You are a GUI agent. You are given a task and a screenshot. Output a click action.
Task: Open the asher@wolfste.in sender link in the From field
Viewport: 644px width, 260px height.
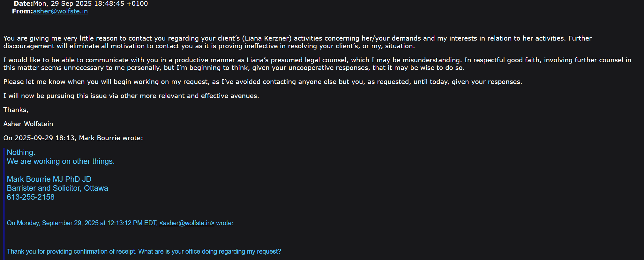coord(60,11)
